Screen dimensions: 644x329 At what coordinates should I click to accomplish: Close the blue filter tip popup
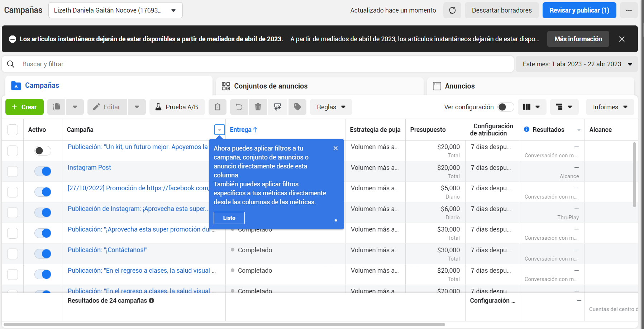coord(335,148)
